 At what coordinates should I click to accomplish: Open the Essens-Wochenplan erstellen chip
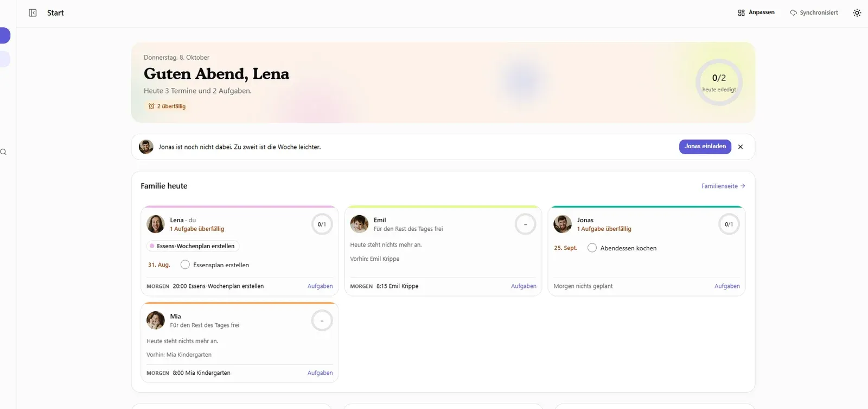click(x=193, y=246)
